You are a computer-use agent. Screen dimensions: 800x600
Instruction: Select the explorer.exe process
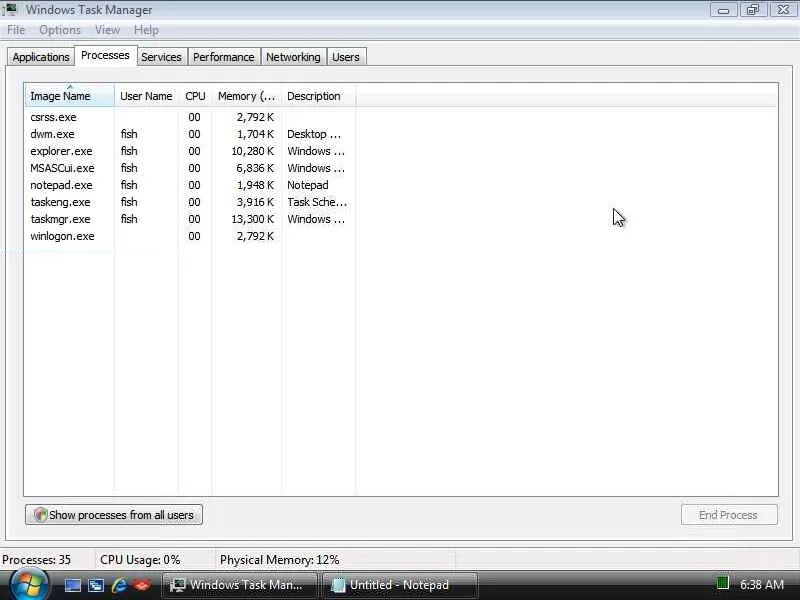[x=190, y=151]
